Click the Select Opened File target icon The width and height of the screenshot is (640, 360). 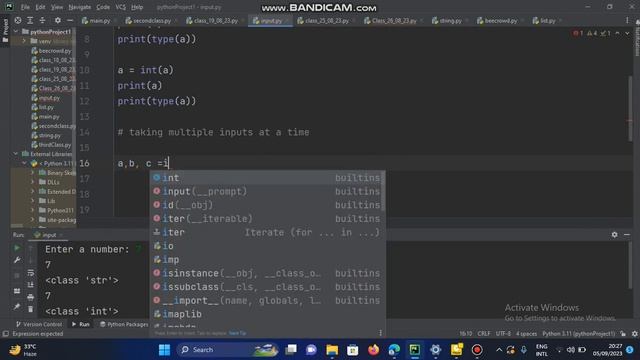18,20
